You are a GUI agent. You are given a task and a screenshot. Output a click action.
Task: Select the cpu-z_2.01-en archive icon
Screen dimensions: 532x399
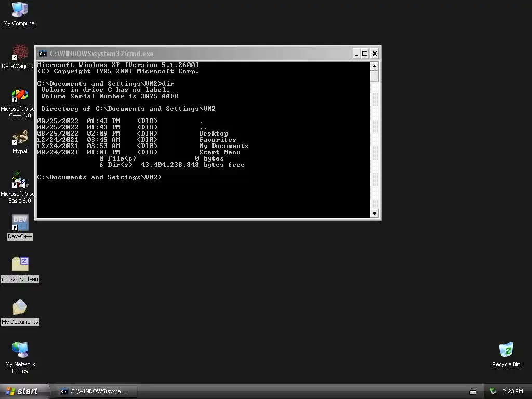20,270
